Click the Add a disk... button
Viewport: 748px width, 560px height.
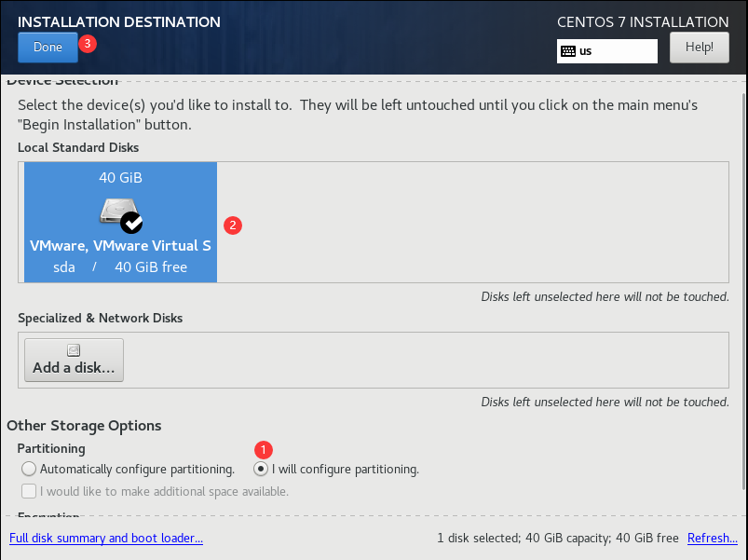tap(74, 361)
